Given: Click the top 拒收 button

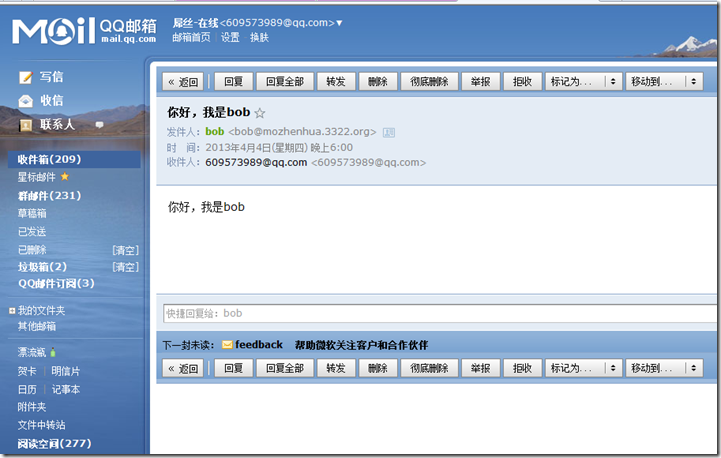Looking at the screenshot, I should tap(522, 81).
